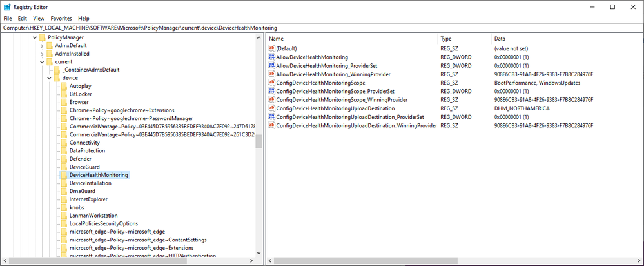The height and width of the screenshot is (266, 644).
Task: Click the values pane scroll right arrow
Action: pyautogui.click(x=639, y=261)
